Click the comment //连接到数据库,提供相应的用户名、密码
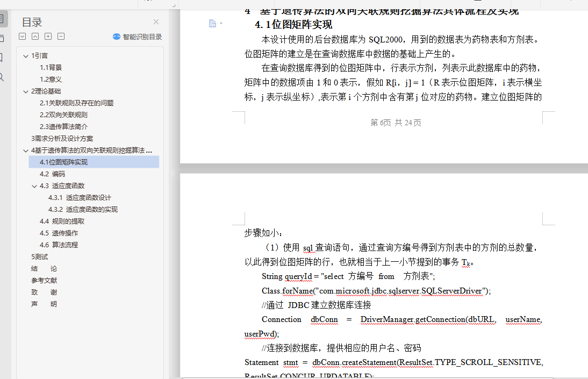This screenshot has height=379, width=588. 342,348
